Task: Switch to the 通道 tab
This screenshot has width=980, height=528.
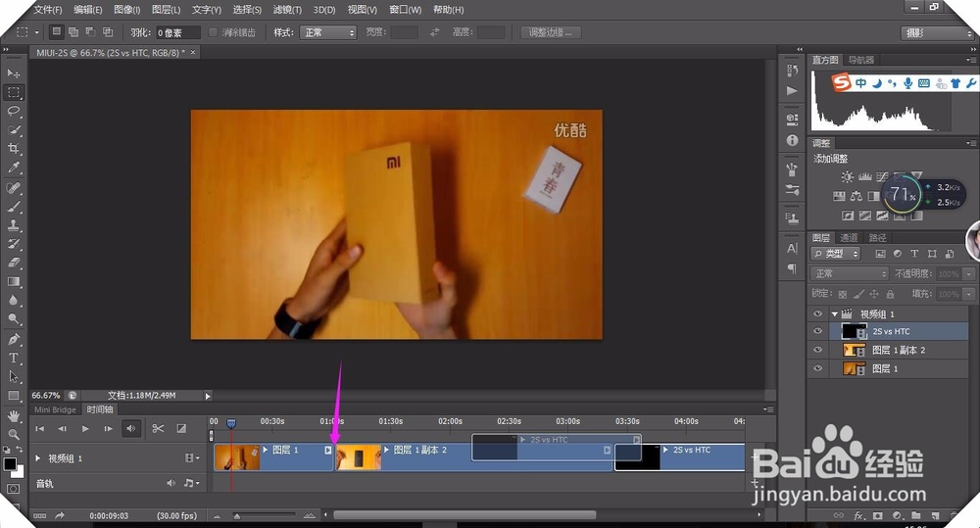Action: coord(849,237)
